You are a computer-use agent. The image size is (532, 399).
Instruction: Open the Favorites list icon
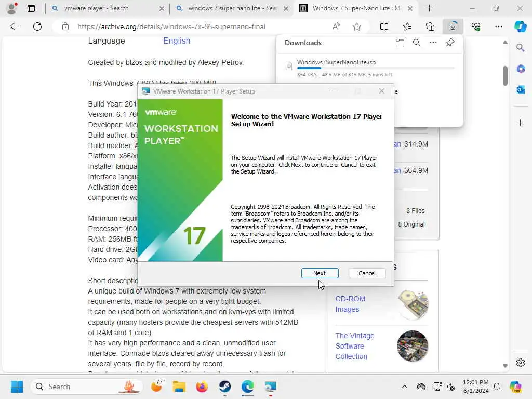tap(407, 26)
